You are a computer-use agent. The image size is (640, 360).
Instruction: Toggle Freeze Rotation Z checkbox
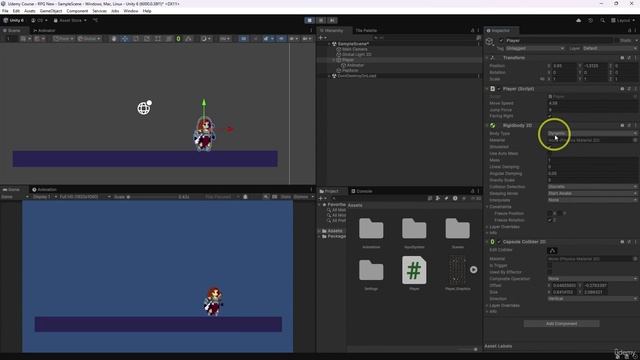pos(550,220)
